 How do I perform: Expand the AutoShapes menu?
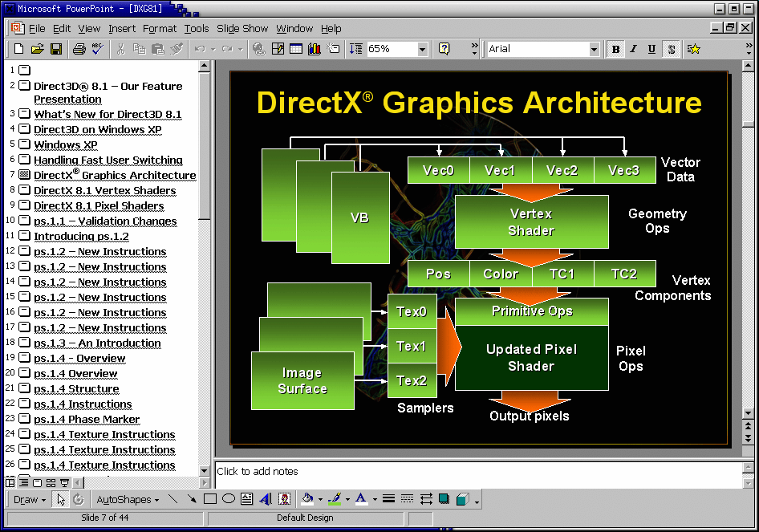128,500
